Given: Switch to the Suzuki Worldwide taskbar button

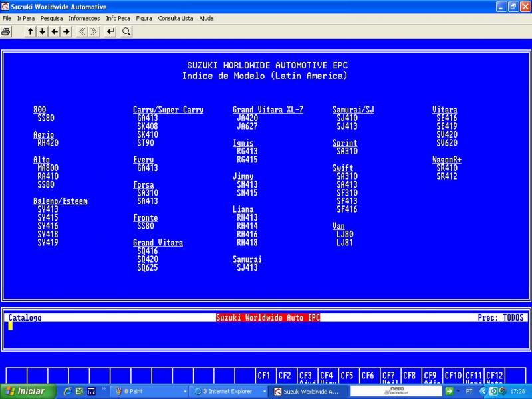Looking at the screenshot, I should 308,392.
